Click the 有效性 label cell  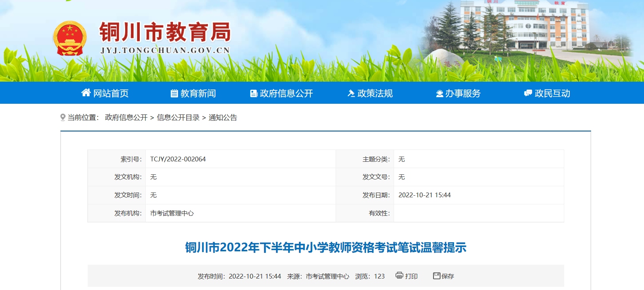tap(365, 213)
